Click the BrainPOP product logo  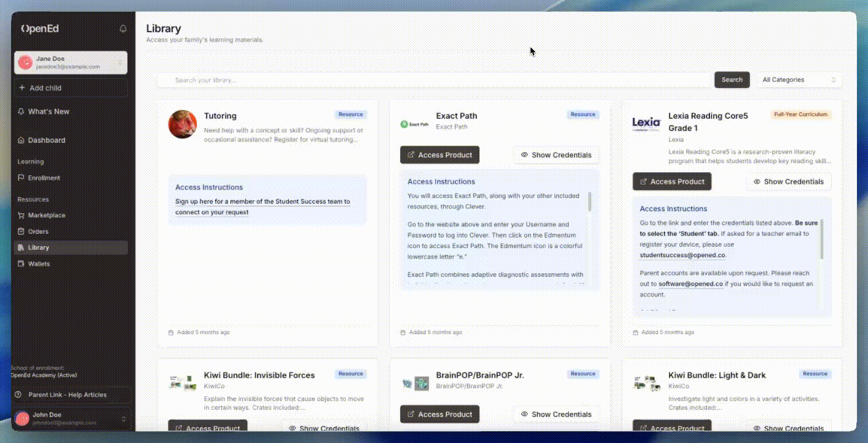[x=414, y=384]
